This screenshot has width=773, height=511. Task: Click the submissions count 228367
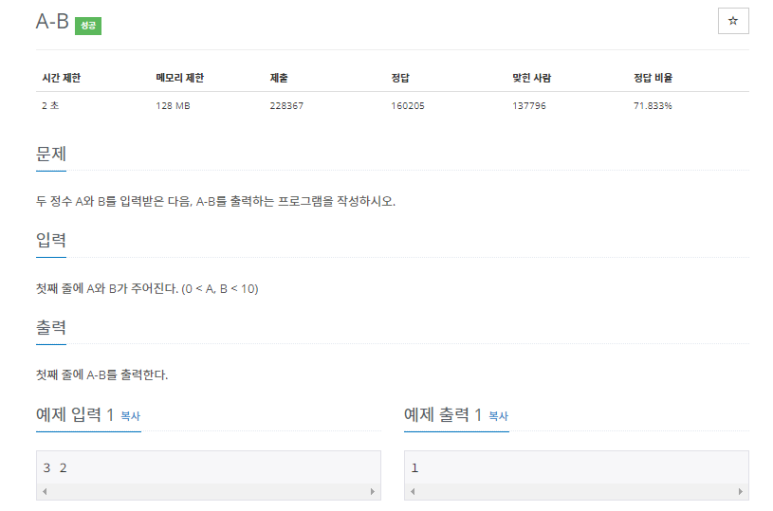[x=286, y=105]
